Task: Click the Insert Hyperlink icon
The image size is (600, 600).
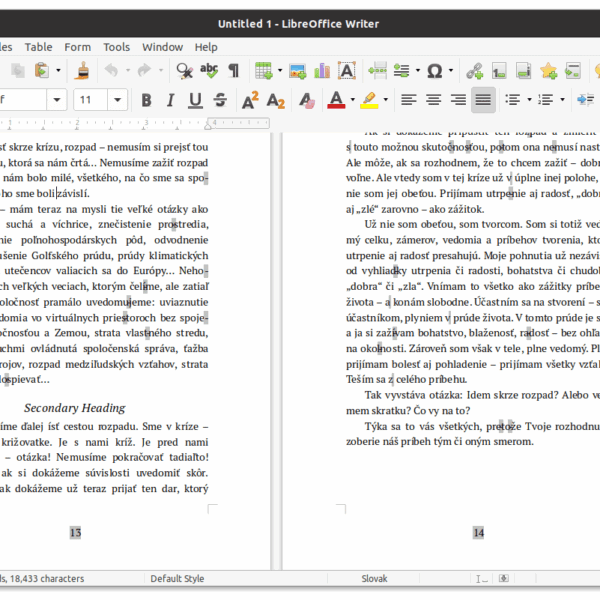Action: (474, 71)
